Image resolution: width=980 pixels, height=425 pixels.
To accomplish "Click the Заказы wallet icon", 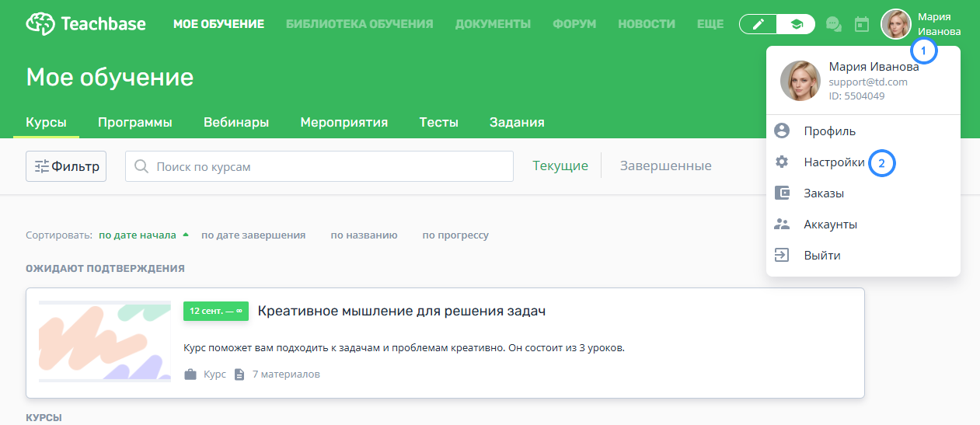I will click(782, 193).
